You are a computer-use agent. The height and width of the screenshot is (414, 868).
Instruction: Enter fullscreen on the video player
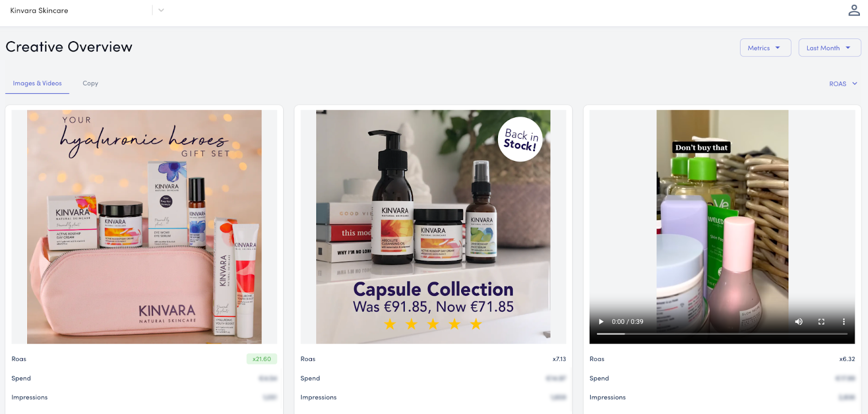[821, 321]
